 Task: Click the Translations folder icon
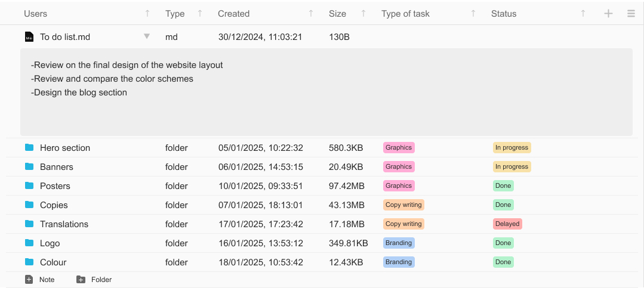click(29, 224)
